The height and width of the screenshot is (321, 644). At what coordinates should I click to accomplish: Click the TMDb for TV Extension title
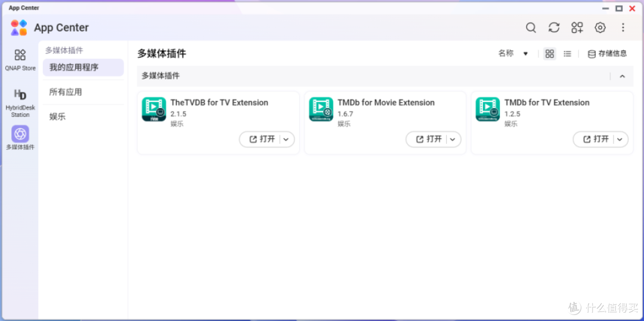tap(547, 103)
